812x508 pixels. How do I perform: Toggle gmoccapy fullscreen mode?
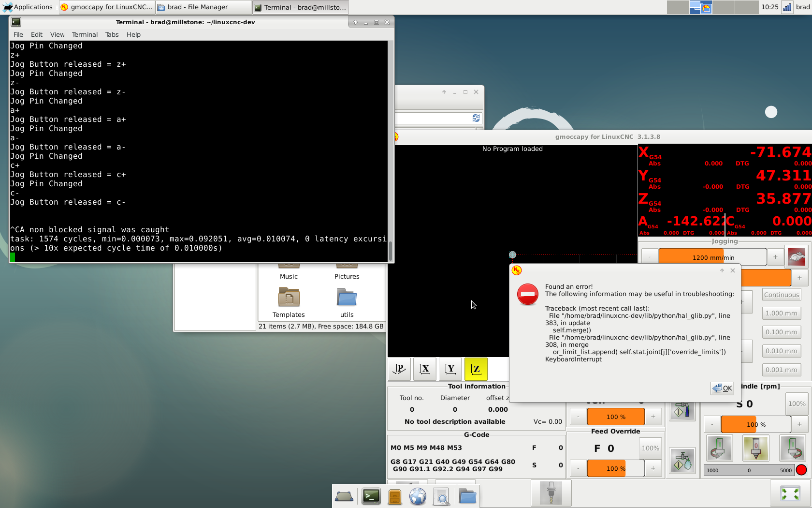pos(790,493)
